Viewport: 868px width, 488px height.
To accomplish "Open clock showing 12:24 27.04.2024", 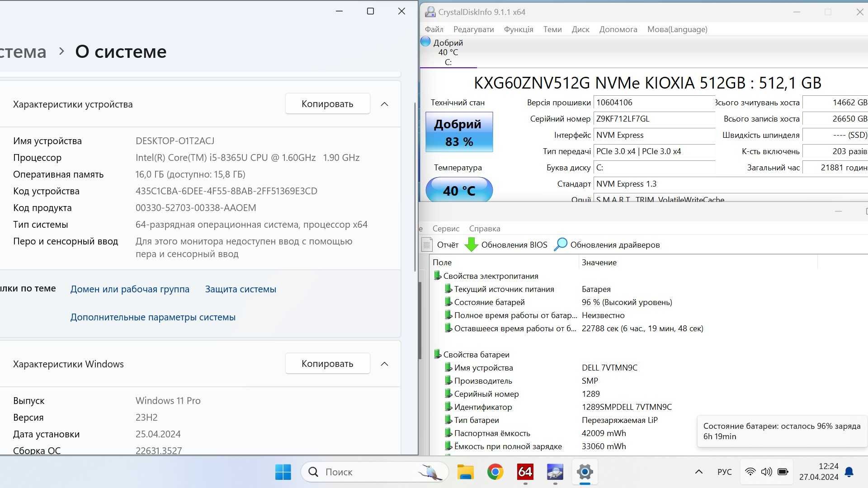I will (819, 472).
